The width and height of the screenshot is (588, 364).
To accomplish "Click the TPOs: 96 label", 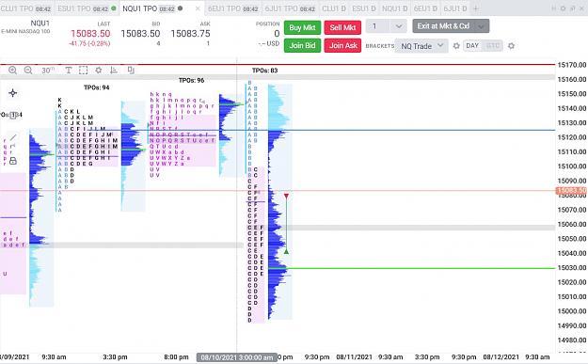I will [x=191, y=80].
